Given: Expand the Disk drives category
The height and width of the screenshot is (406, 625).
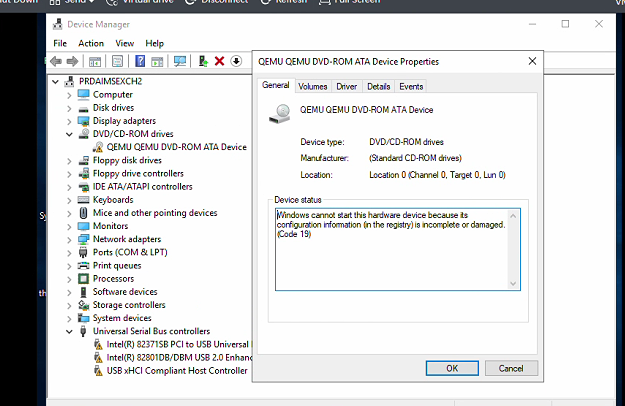Looking at the screenshot, I should click(x=69, y=108).
